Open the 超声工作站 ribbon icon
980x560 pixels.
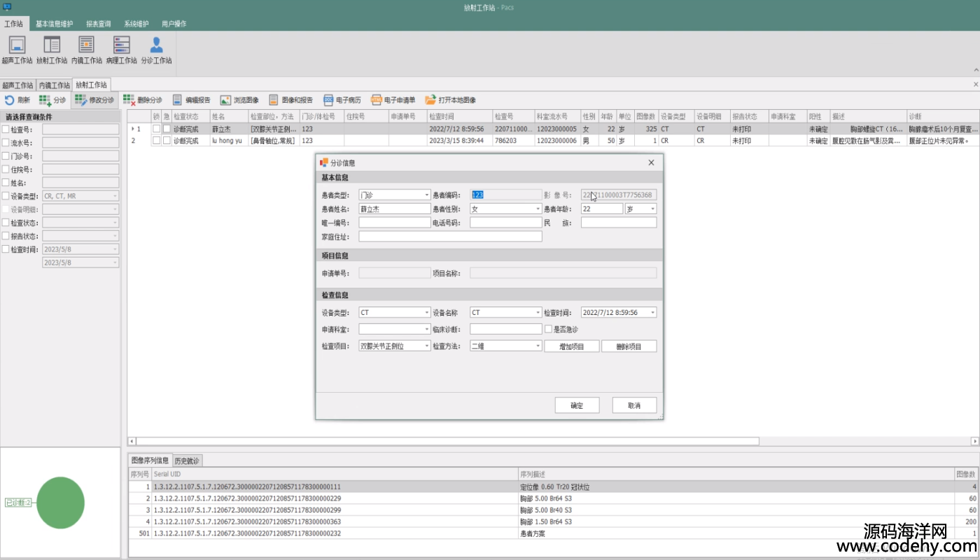(17, 45)
